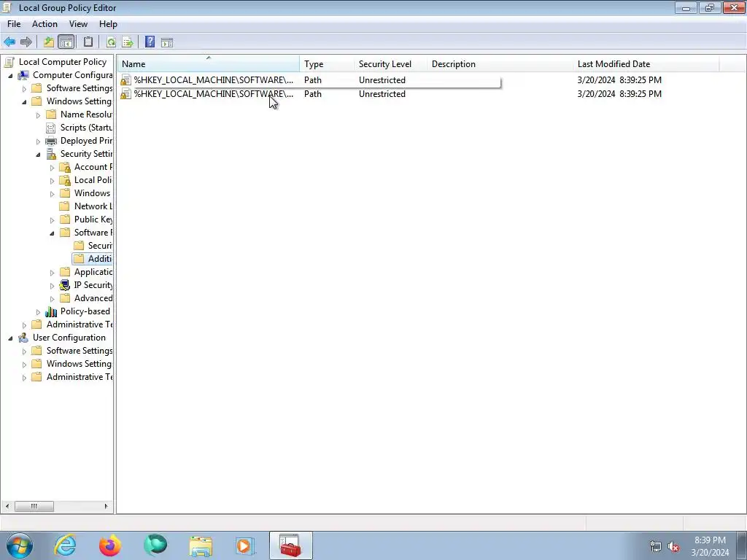
Task: Open Windows Explorer folder icon on taskbar
Action: [x=201, y=545]
